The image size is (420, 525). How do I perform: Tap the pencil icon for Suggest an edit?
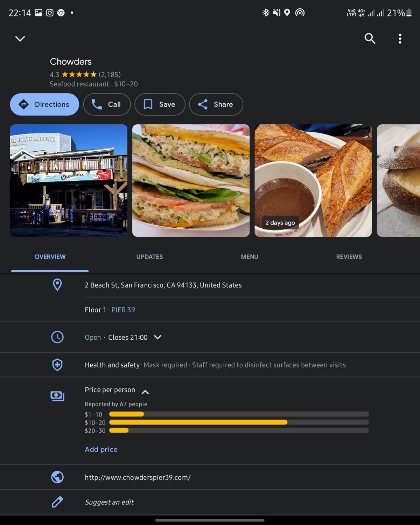click(57, 502)
